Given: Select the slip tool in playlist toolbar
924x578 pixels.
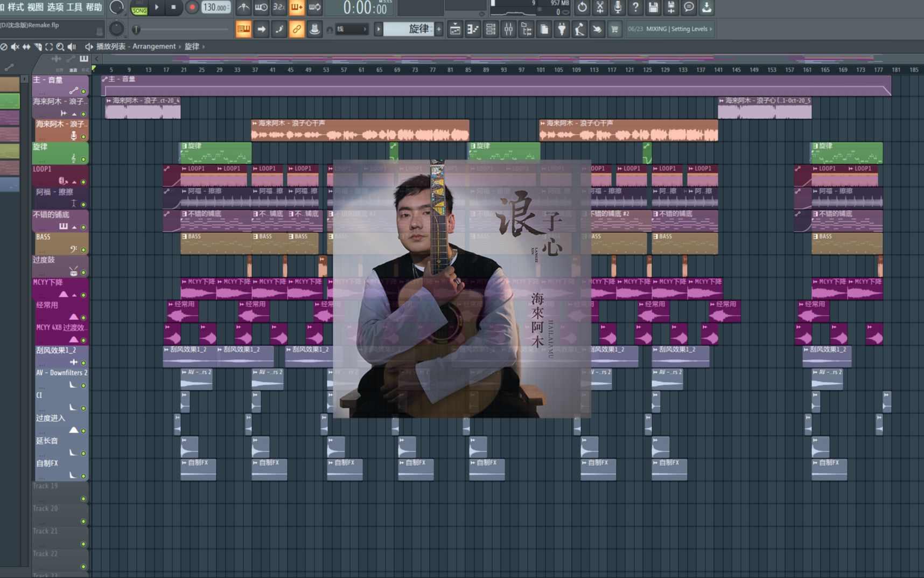Looking at the screenshot, I should tap(26, 47).
